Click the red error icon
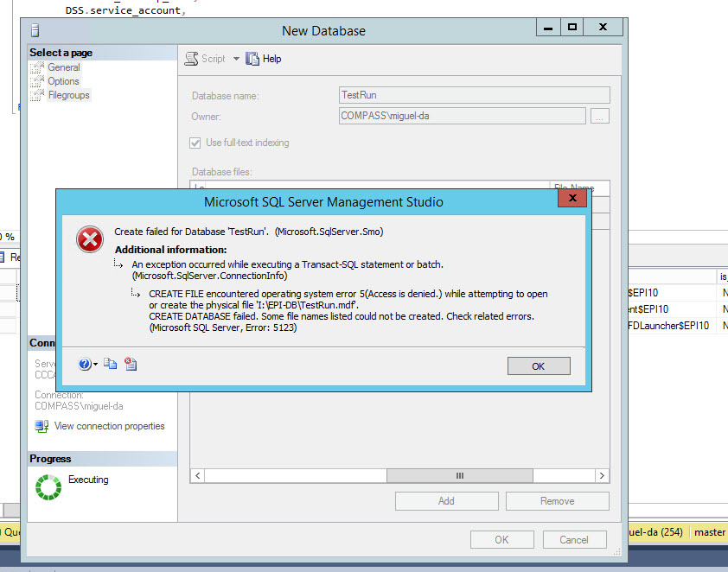Image resolution: width=728 pixels, height=572 pixels. [90, 239]
